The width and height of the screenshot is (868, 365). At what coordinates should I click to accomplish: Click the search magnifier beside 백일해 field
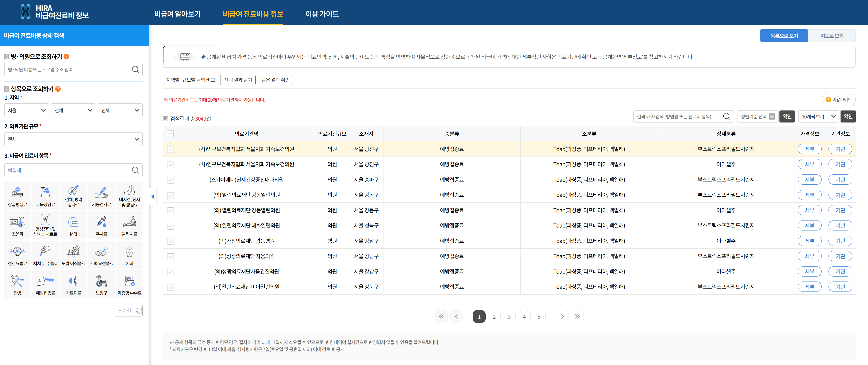[136, 170]
